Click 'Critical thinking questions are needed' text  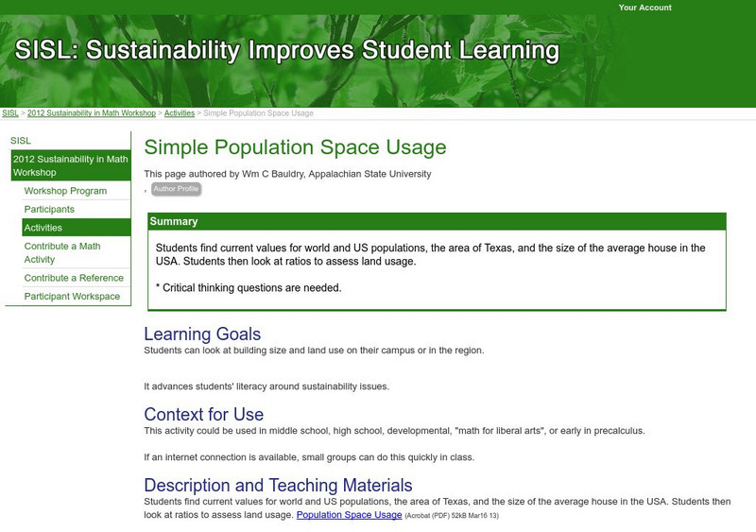pos(249,287)
